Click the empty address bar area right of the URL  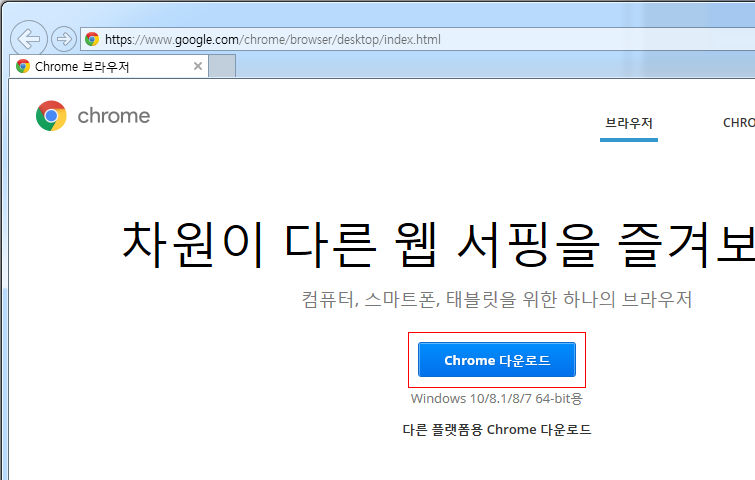tap(597, 39)
